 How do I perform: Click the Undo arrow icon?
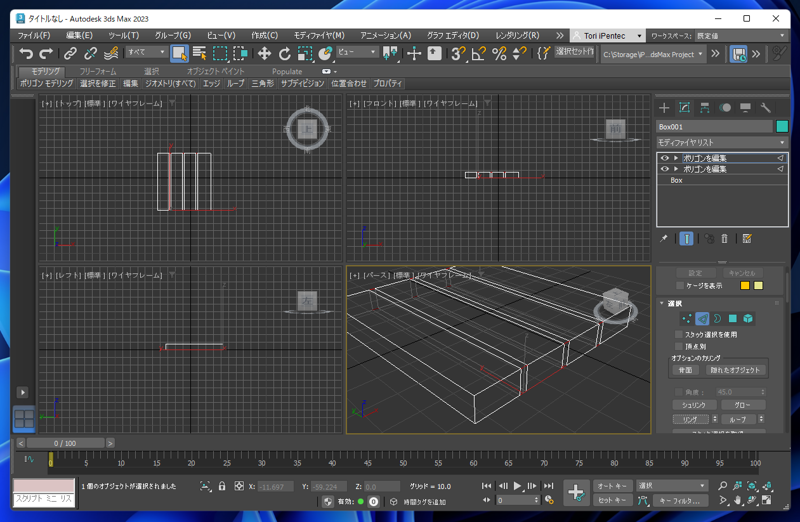26,53
